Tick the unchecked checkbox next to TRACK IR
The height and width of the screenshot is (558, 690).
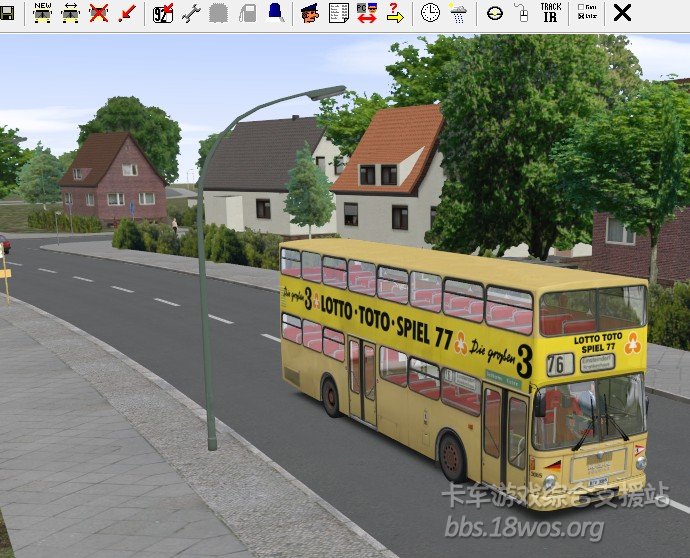(x=580, y=7)
